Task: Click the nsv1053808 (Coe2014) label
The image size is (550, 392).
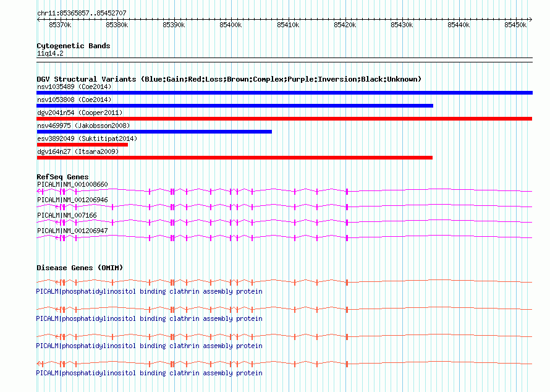Action: tap(74, 100)
